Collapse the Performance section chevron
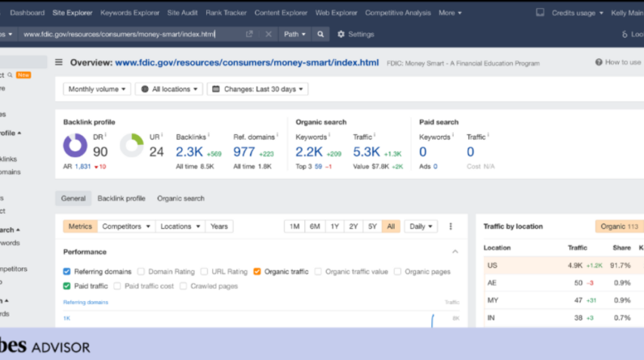The image size is (644, 360). (x=455, y=252)
